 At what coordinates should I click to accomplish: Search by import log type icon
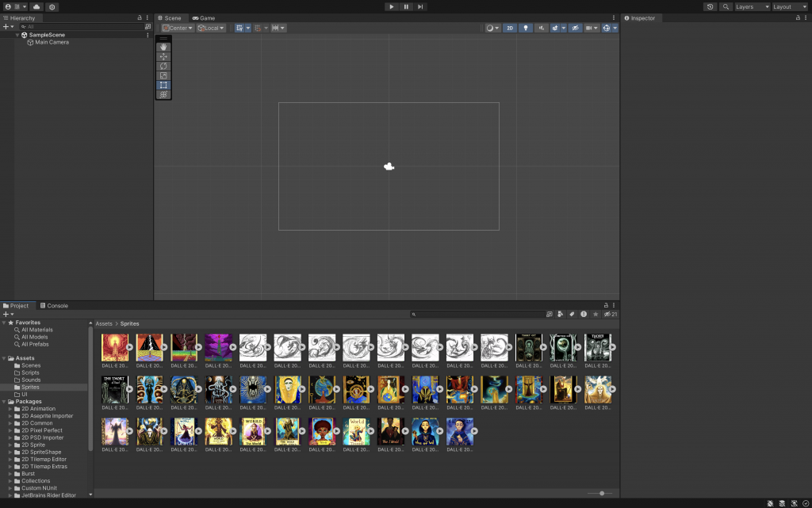(x=584, y=314)
